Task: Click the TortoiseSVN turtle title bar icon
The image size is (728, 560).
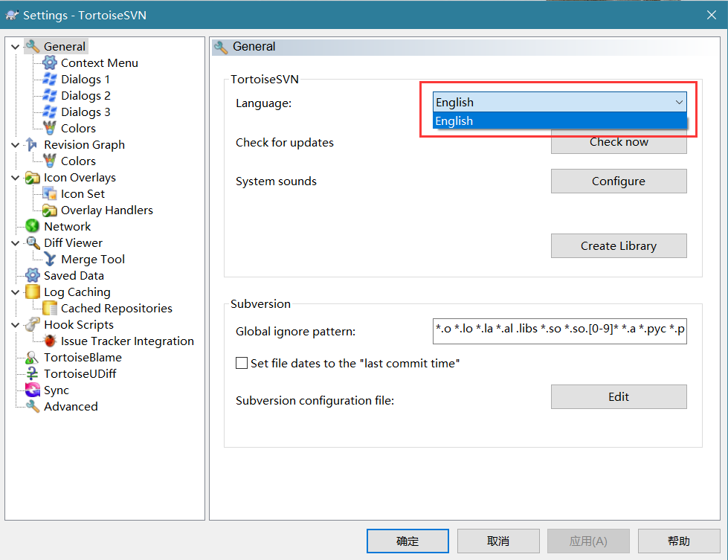Action: [x=12, y=15]
